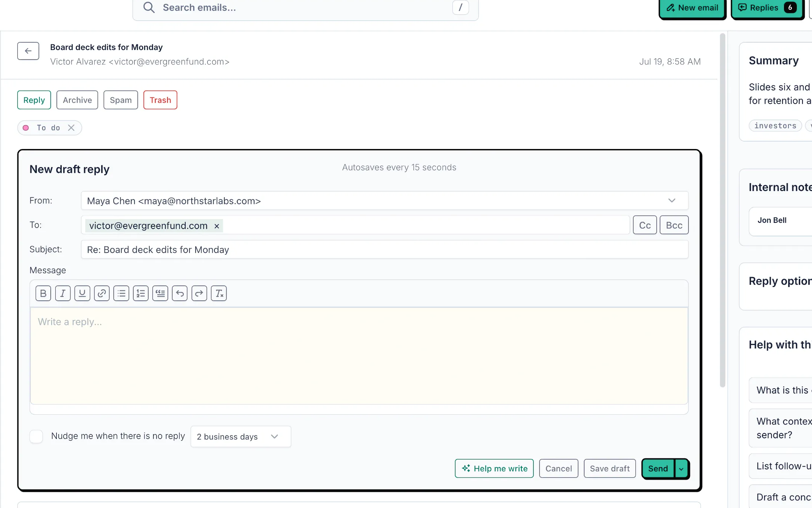Clear text formatting in the message
812x508 pixels.
pos(219,293)
